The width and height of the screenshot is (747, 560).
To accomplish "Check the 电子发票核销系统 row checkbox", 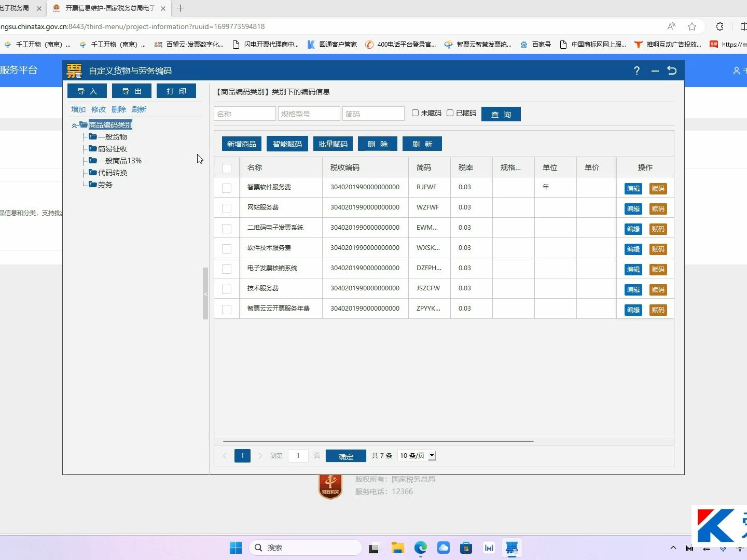I will coord(227,269).
